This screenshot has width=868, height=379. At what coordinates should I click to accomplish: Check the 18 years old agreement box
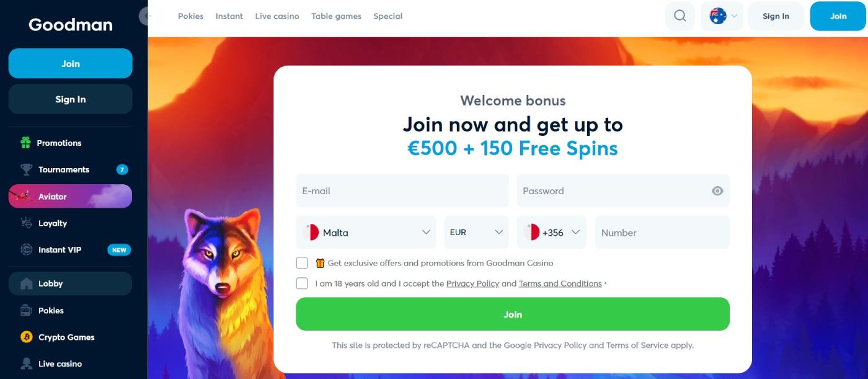pos(302,283)
